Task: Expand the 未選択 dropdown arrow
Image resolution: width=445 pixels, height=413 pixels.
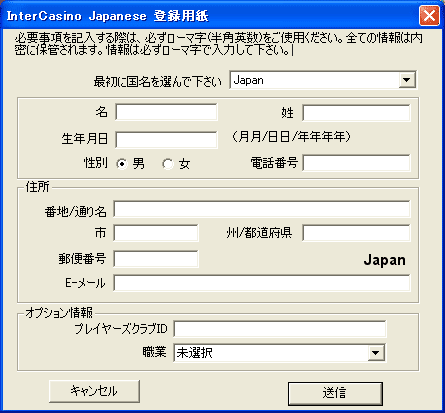Action: click(x=376, y=353)
